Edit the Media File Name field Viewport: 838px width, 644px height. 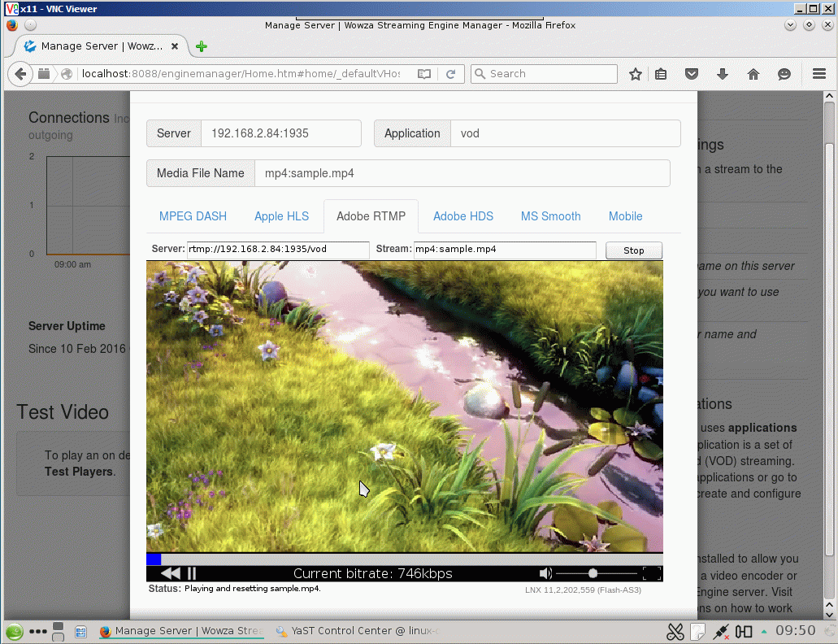click(x=462, y=173)
